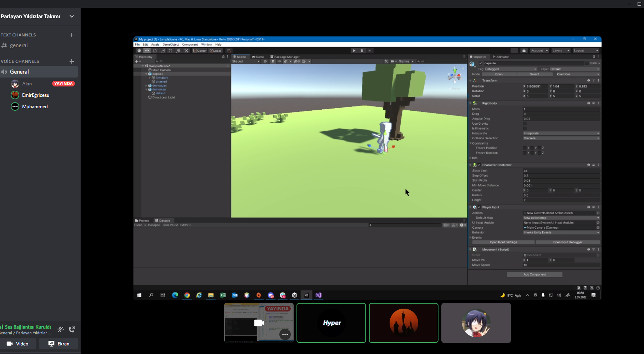Expand the capsule object in Hierarchy
Viewport: 644px width, 354px height.
tap(146, 74)
